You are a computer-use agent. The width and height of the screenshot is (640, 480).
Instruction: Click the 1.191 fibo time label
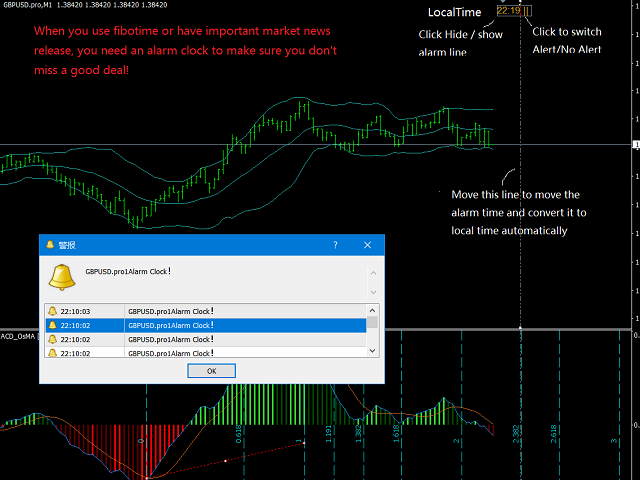[x=329, y=434]
